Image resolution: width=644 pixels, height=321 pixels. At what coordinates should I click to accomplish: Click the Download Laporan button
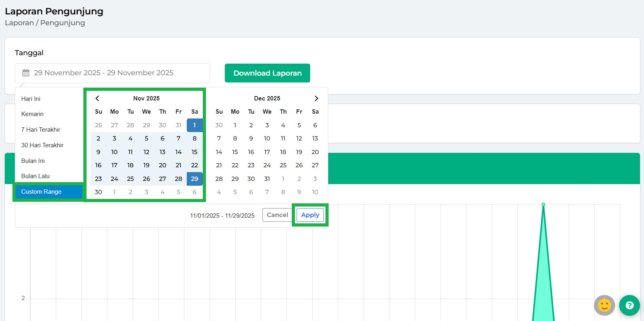click(267, 73)
